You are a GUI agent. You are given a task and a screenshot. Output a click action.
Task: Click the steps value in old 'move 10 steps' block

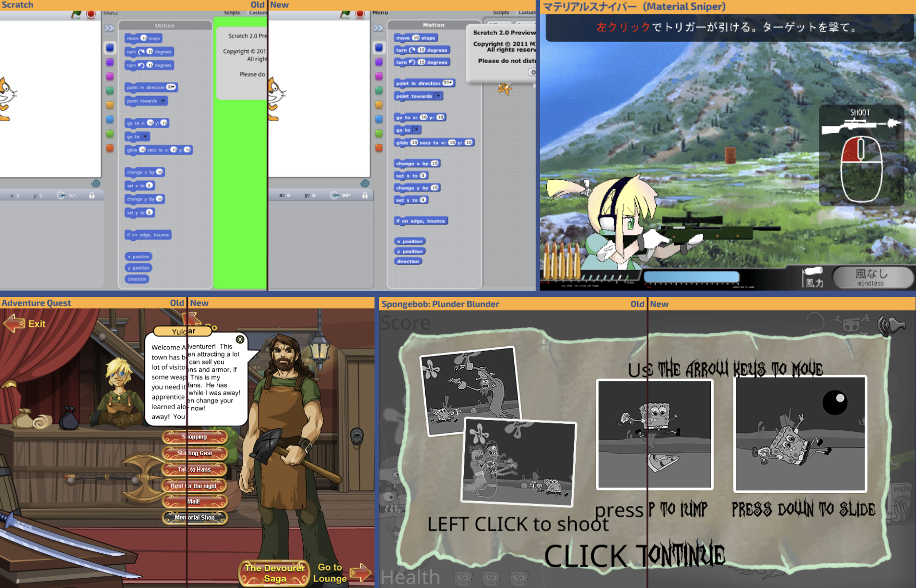144,38
